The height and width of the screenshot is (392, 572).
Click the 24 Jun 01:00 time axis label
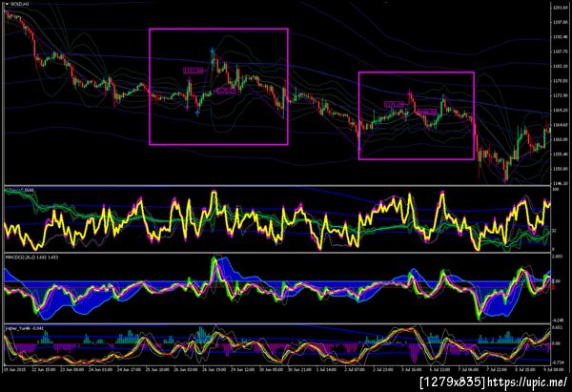tap(100, 369)
